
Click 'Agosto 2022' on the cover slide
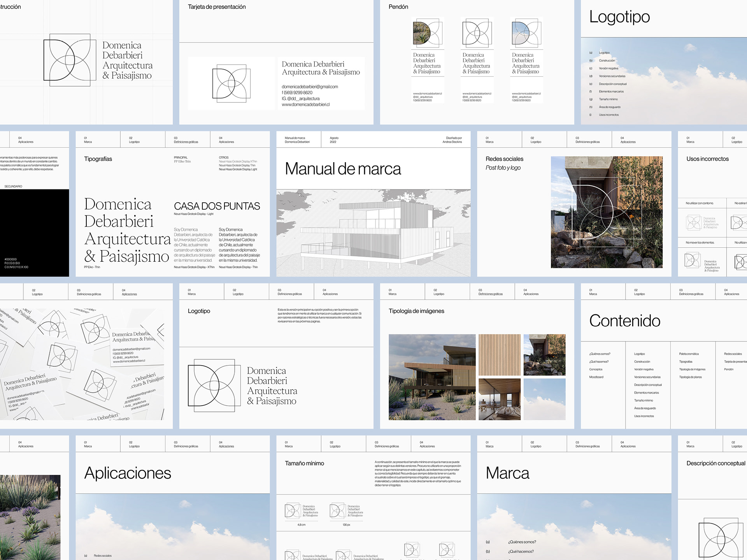334,140
